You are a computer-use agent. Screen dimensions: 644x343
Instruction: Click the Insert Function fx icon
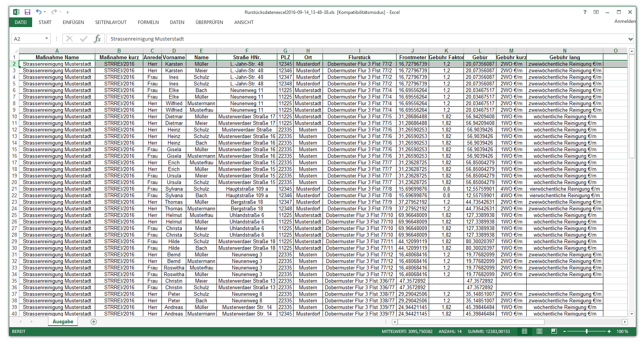pyautogui.click(x=97, y=39)
